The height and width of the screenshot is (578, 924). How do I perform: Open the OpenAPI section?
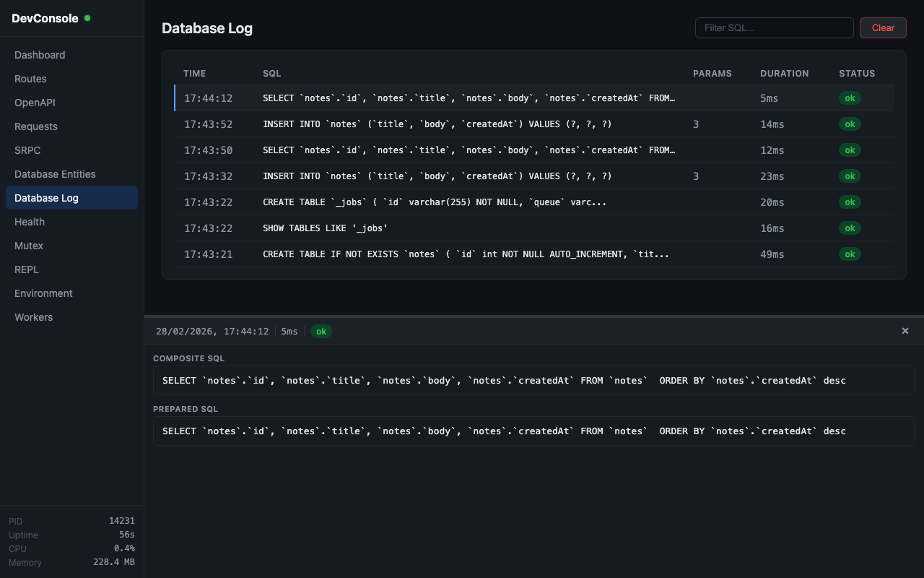pyautogui.click(x=71, y=103)
